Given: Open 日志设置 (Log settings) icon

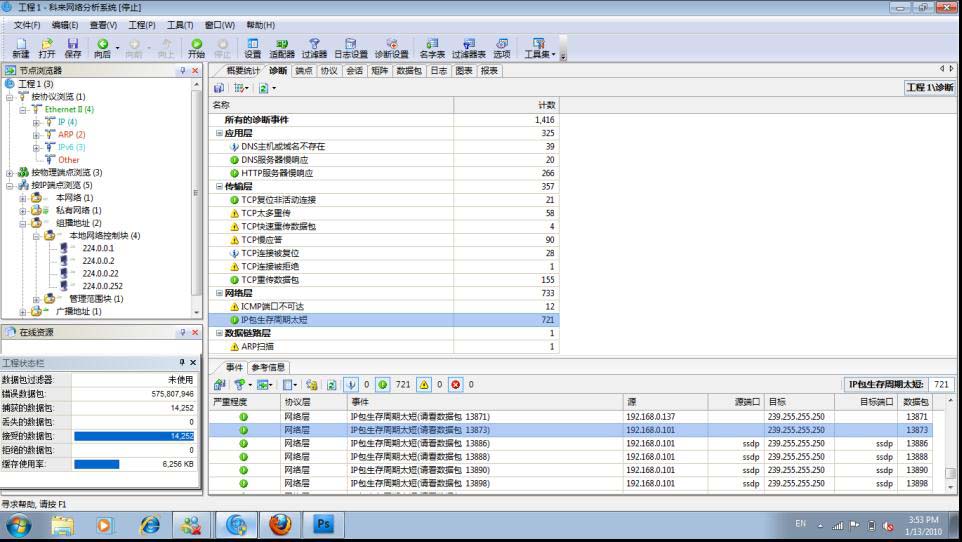Looking at the screenshot, I should (351, 48).
